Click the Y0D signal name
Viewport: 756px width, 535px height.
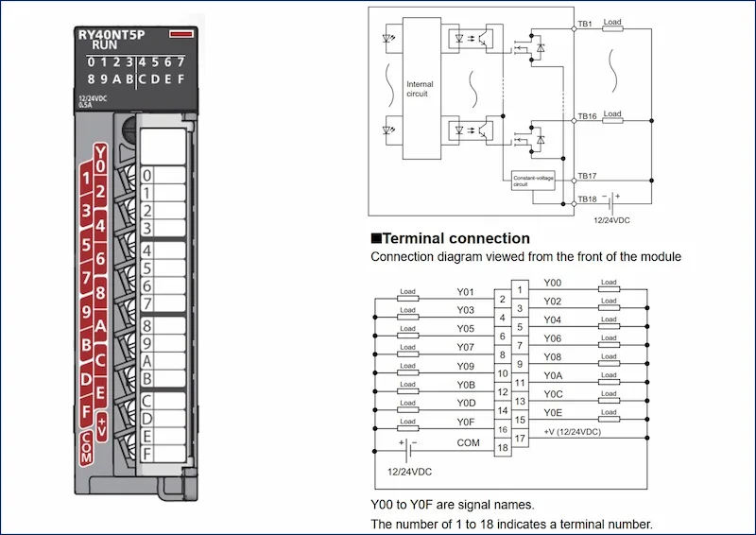(466, 403)
